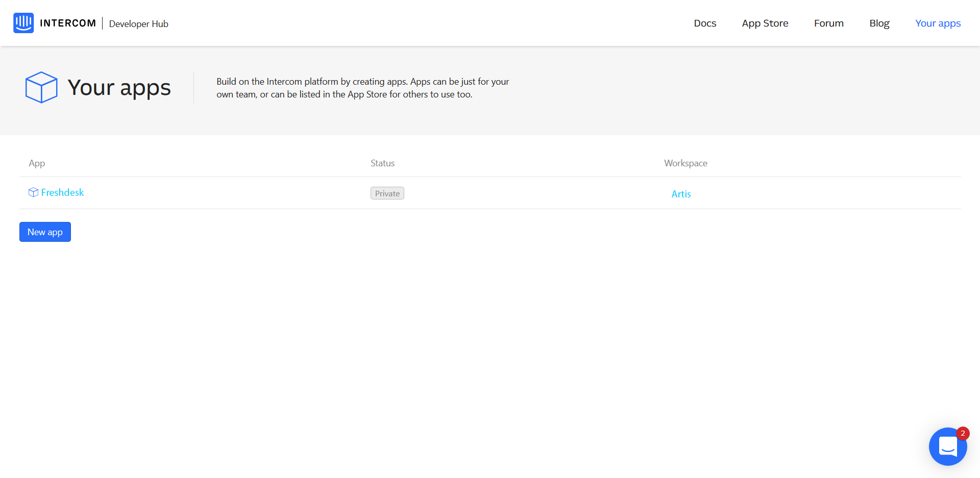Click the Status column header
Image resolution: width=980 pixels, height=478 pixels.
click(x=382, y=163)
